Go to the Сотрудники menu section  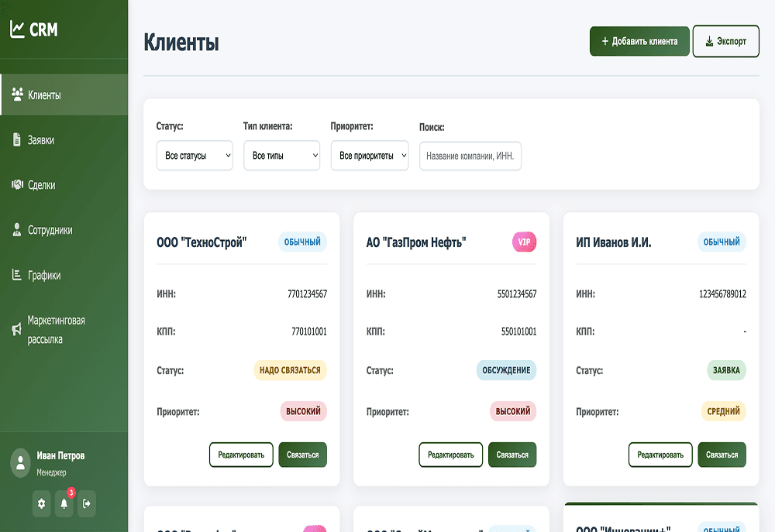tap(50, 230)
